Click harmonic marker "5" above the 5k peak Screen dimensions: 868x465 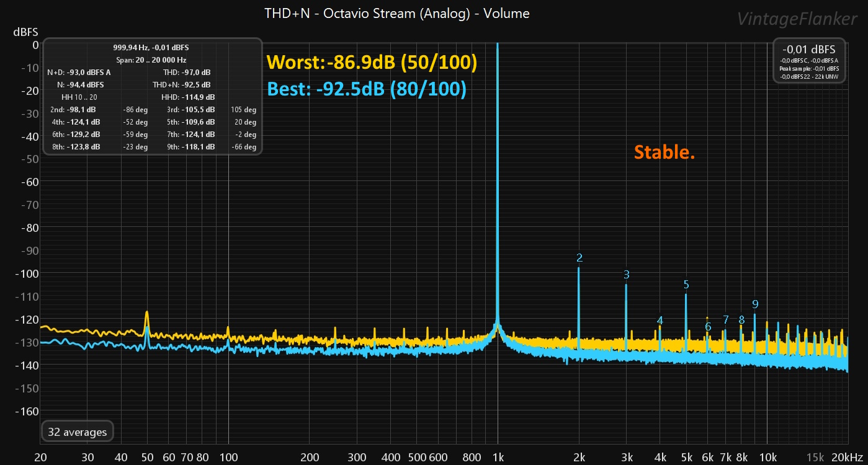[686, 285]
